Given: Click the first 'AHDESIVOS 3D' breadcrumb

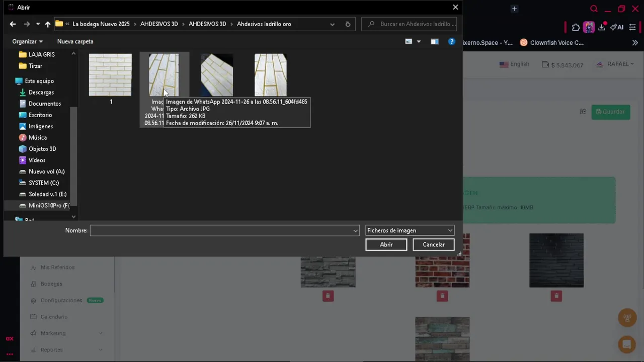Looking at the screenshot, I should coord(159,24).
